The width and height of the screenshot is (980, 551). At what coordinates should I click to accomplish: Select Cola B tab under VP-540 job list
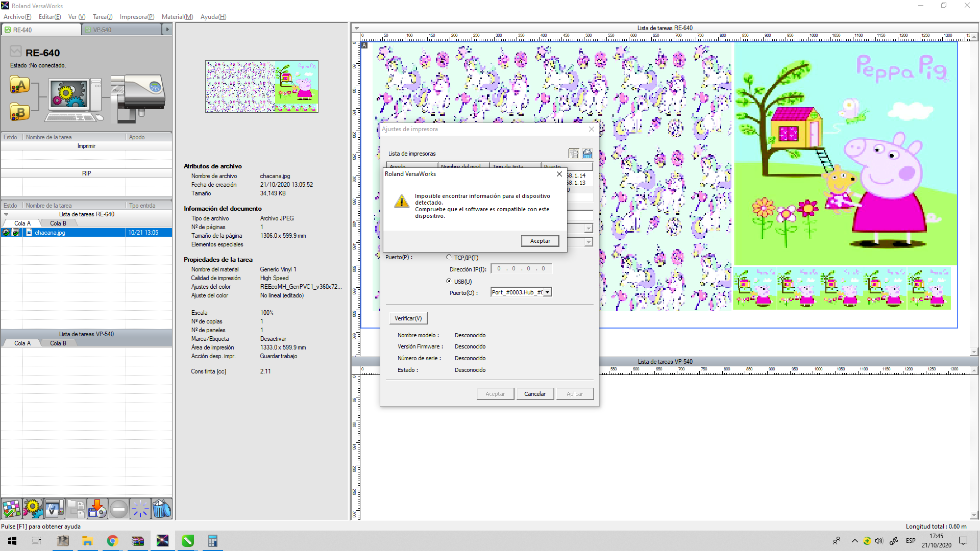[58, 343]
